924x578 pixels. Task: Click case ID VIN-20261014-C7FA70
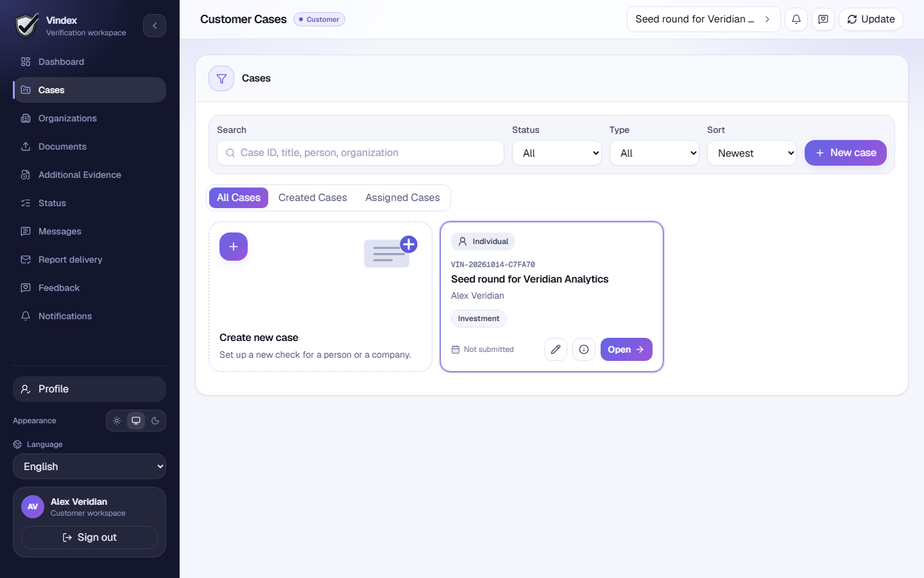click(493, 265)
